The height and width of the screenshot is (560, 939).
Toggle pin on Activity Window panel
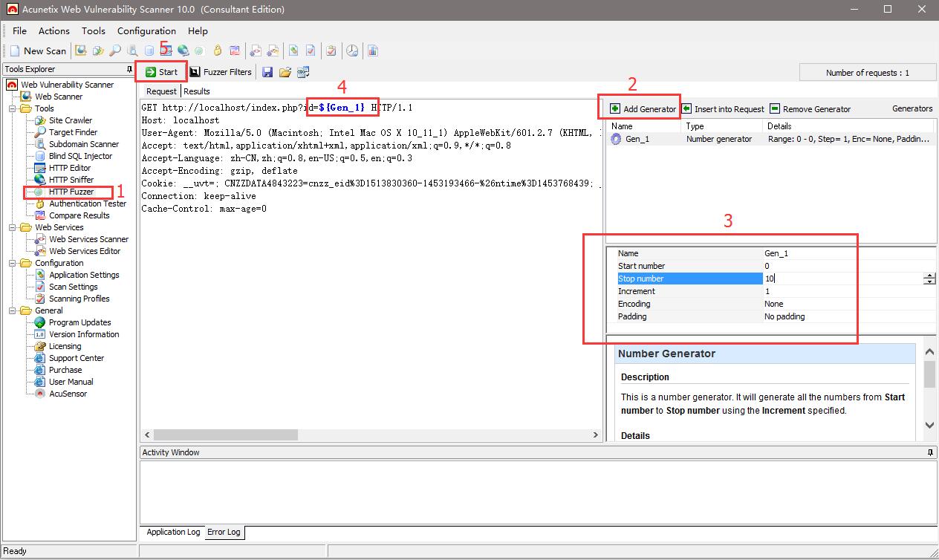[930, 452]
